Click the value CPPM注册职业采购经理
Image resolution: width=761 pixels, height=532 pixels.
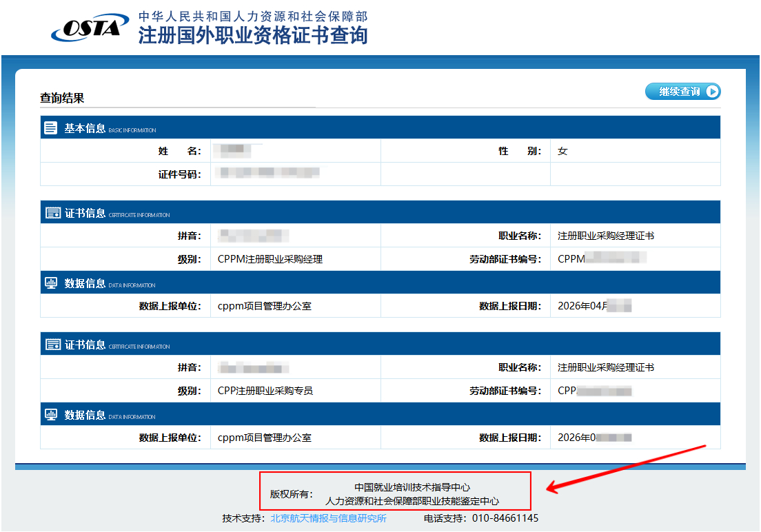click(x=270, y=259)
